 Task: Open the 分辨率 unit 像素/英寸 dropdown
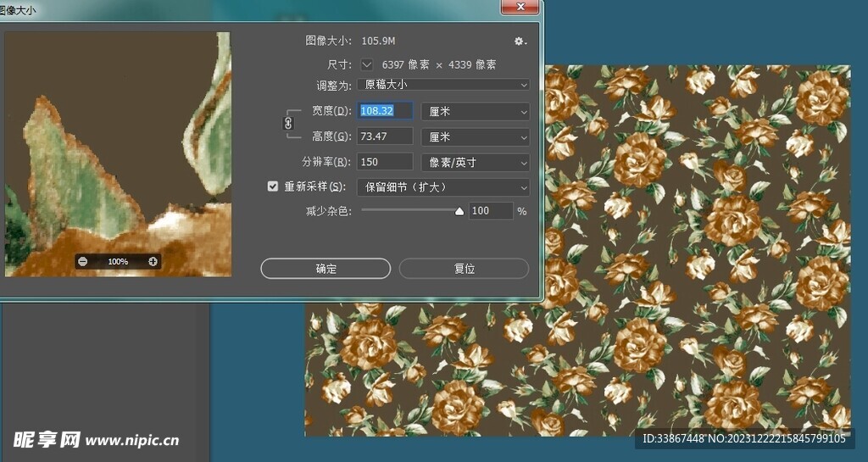pos(476,162)
